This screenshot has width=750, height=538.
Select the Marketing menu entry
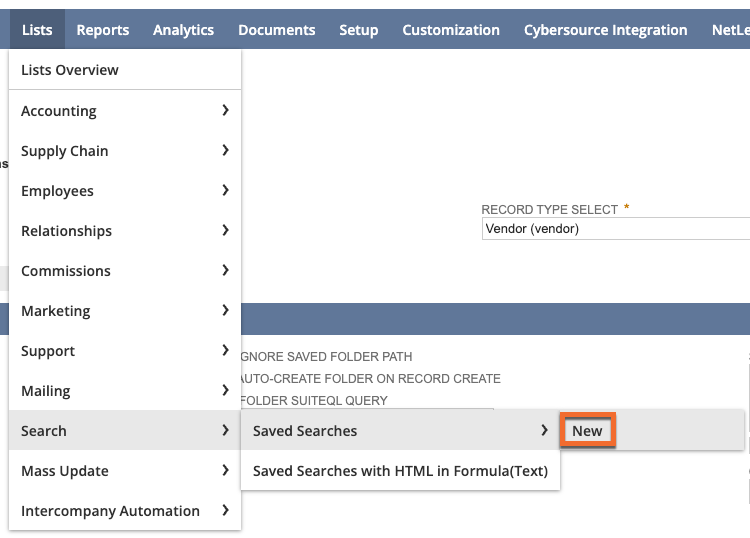point(55,311)
